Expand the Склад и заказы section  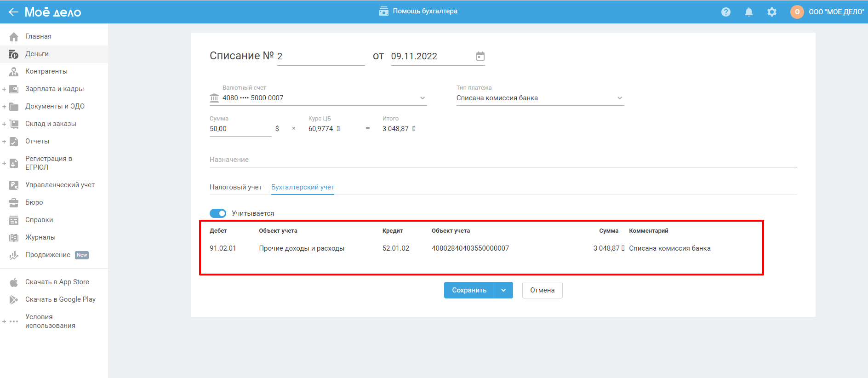pos(4,124)
